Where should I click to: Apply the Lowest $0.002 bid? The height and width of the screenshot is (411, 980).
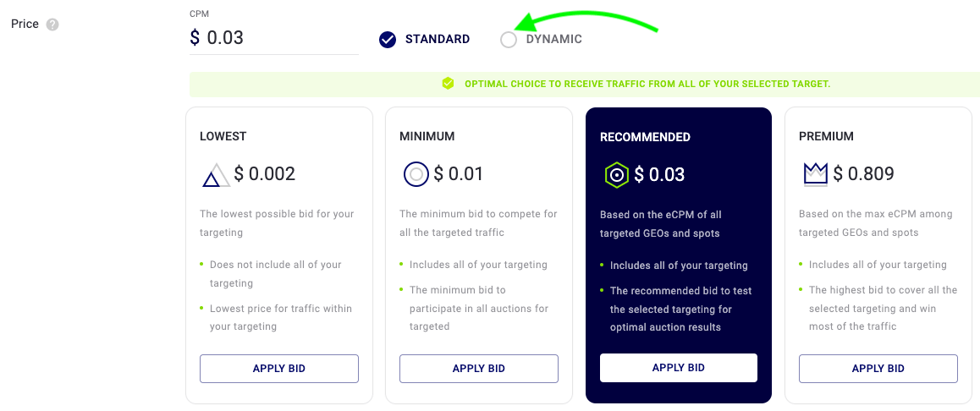(x=278, y=369)
